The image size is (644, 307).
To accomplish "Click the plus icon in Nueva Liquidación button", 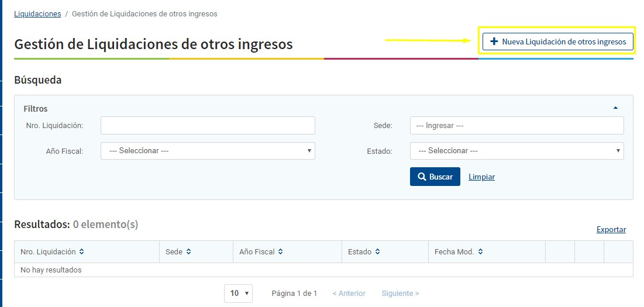I will [x=494, y=42].
